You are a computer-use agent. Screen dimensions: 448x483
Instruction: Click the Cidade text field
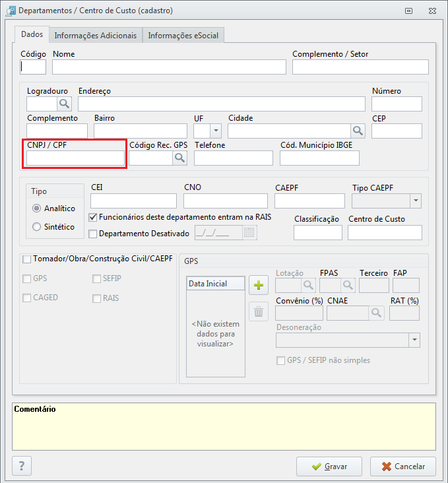tap(289, 131)
